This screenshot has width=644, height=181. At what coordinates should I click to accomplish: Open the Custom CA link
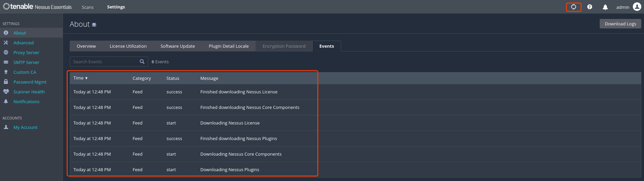[x=25, y=72]
